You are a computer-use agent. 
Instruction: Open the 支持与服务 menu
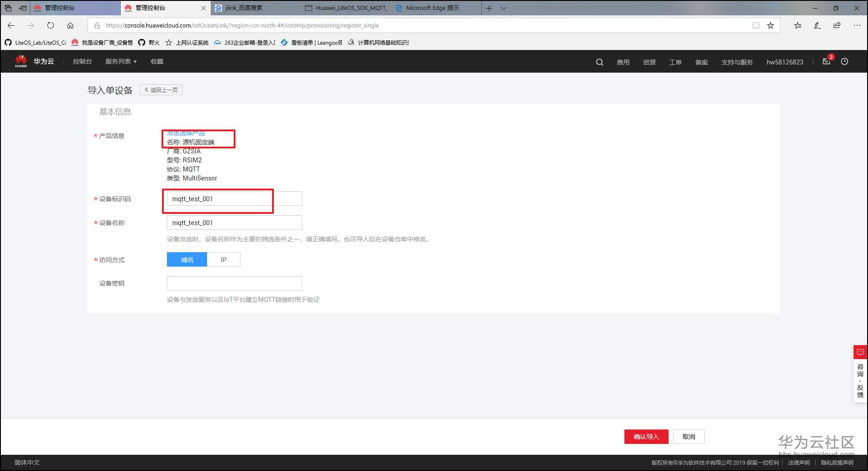tap(737, 62)
